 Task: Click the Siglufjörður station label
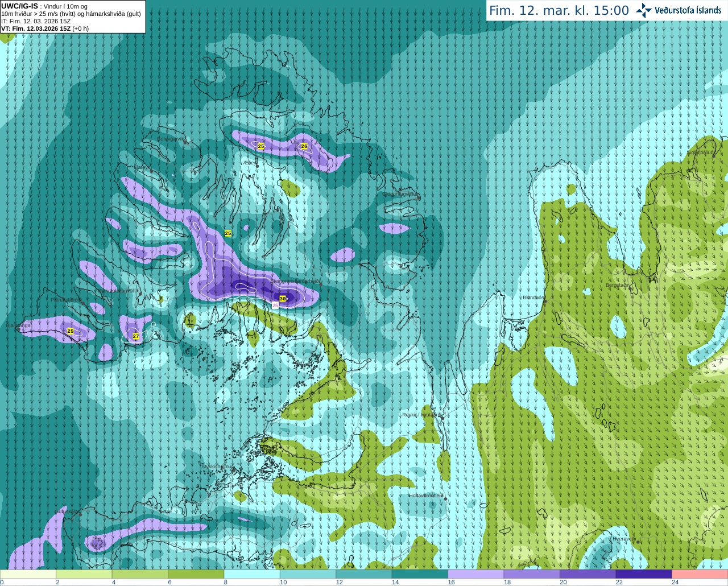699,152
